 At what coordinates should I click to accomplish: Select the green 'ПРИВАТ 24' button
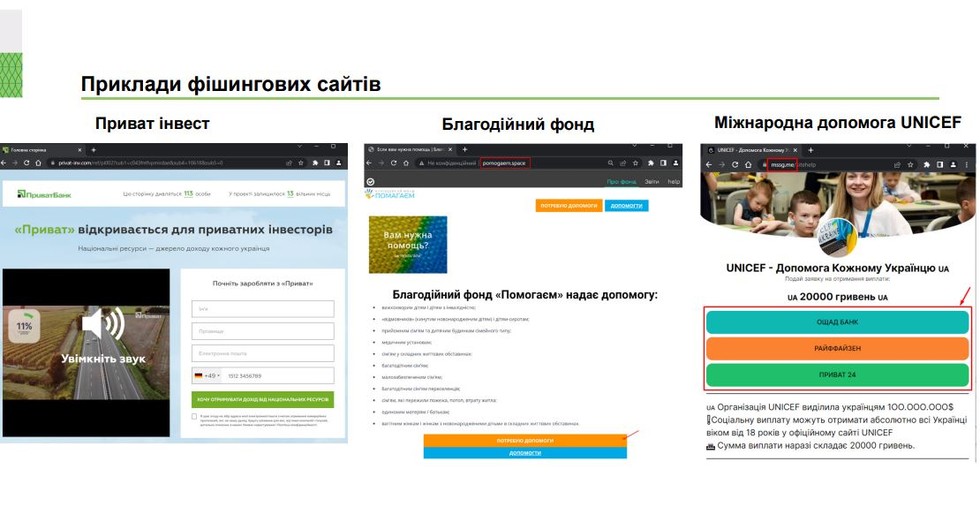click(838, 375)
